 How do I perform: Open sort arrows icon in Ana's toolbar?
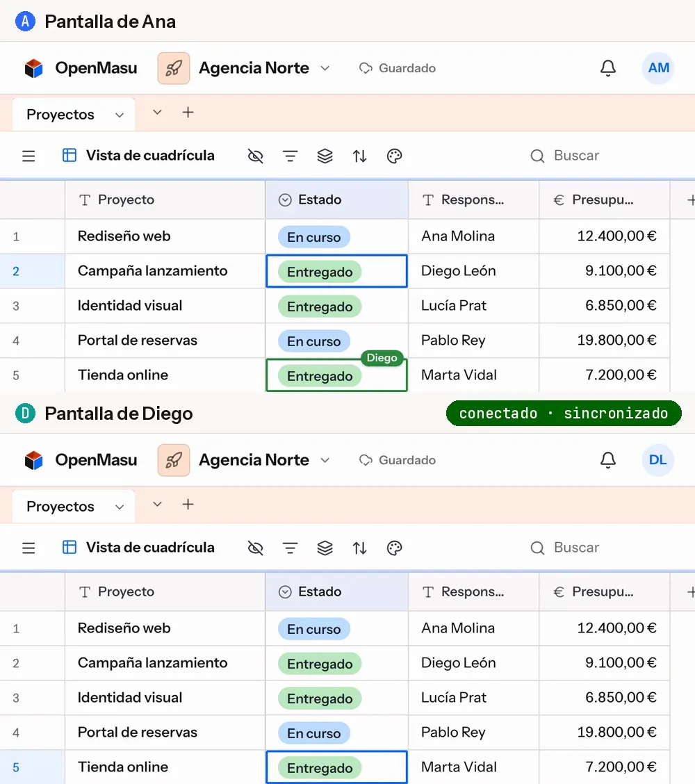pos(359,156)
